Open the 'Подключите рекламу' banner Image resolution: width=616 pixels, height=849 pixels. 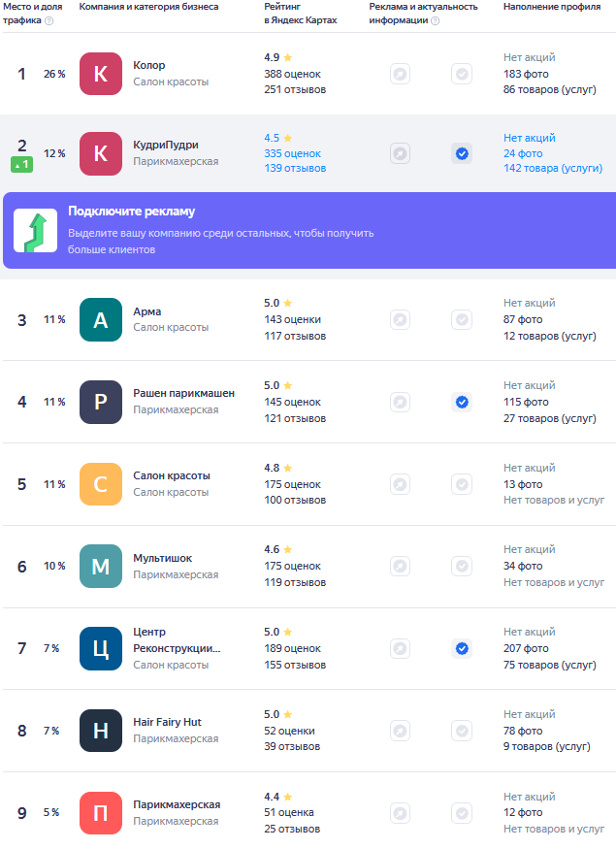coord(309,231)
